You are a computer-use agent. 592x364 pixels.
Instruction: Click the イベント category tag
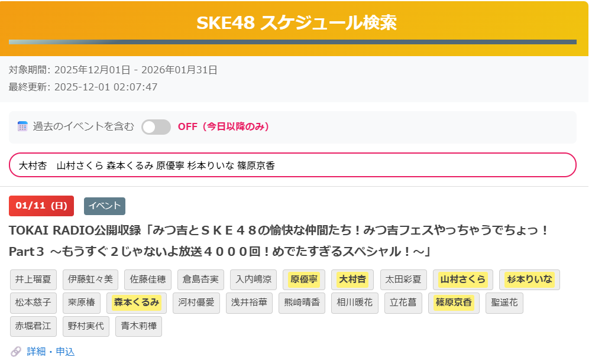click(x=105, y=206)
